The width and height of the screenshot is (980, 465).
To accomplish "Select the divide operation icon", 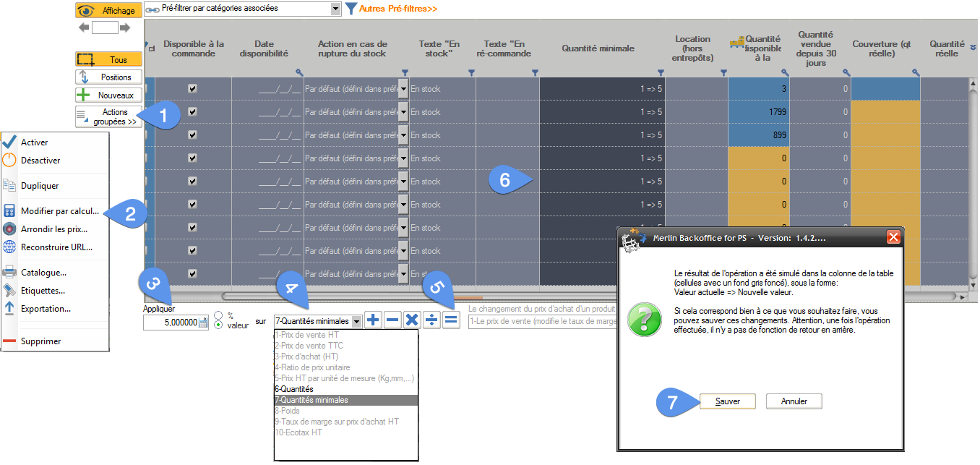I will [x=431, y=320].
